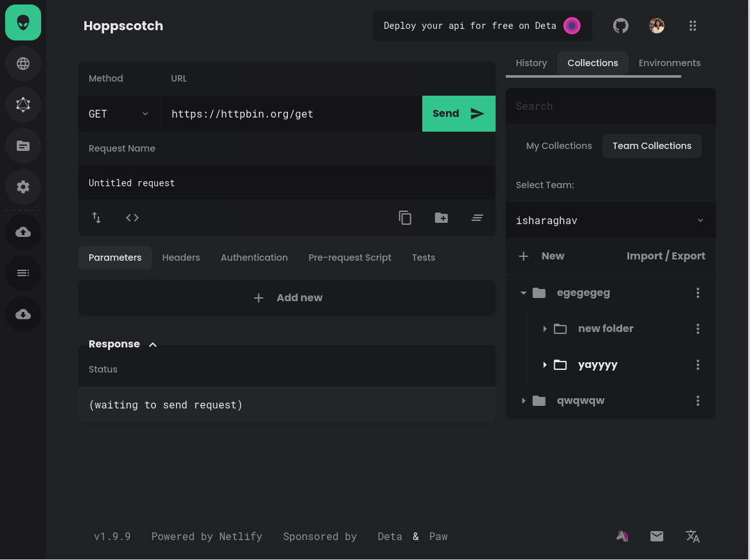Click Import / Export
750x560 pixels.
[665, 256]
